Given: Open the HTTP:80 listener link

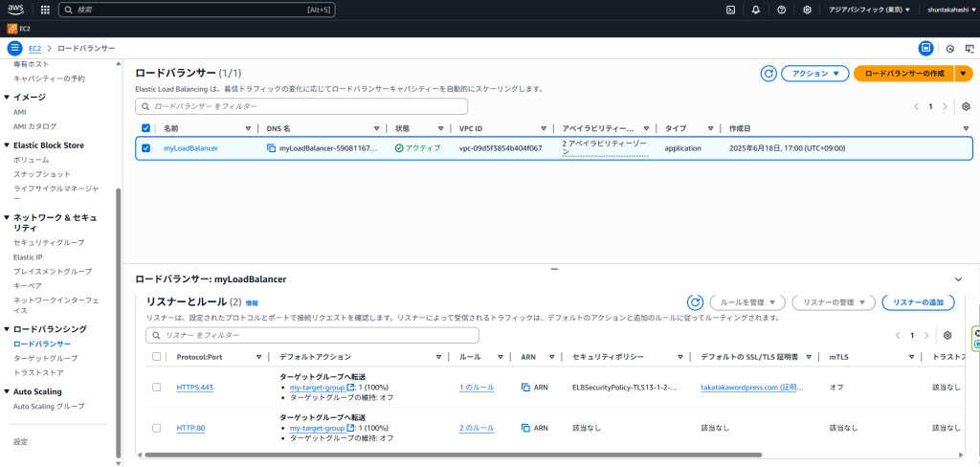Looking at the screenshot, I should click(191, 429).
